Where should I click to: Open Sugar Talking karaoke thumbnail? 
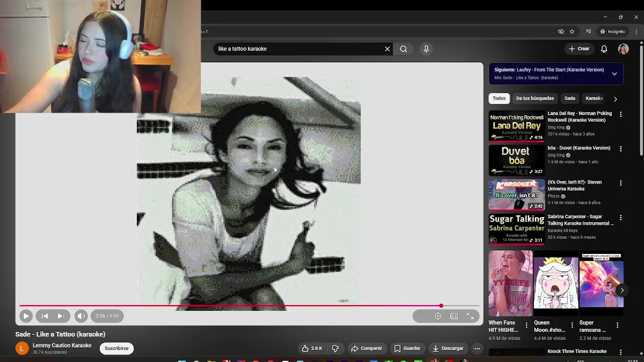click(517, 229)
